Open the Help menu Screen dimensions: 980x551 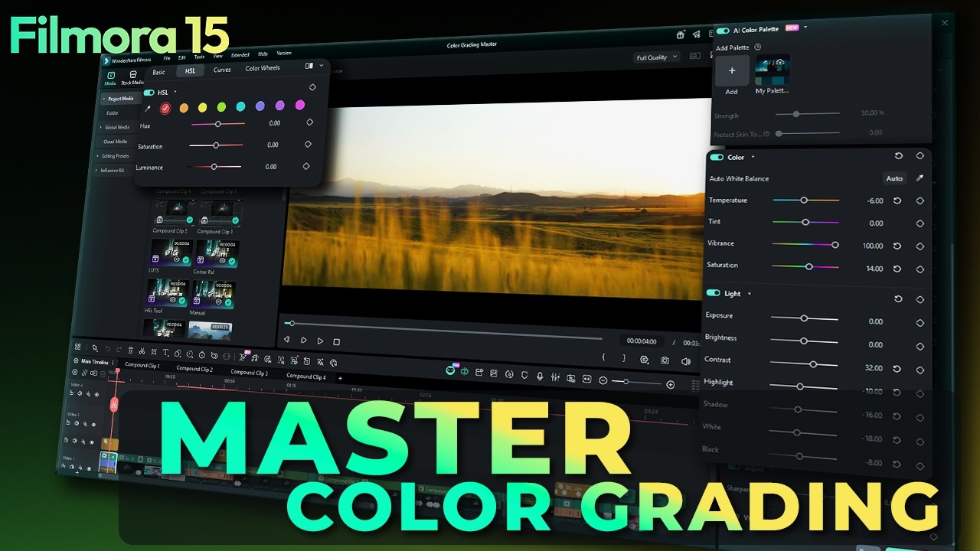click(x=263, y=54)
